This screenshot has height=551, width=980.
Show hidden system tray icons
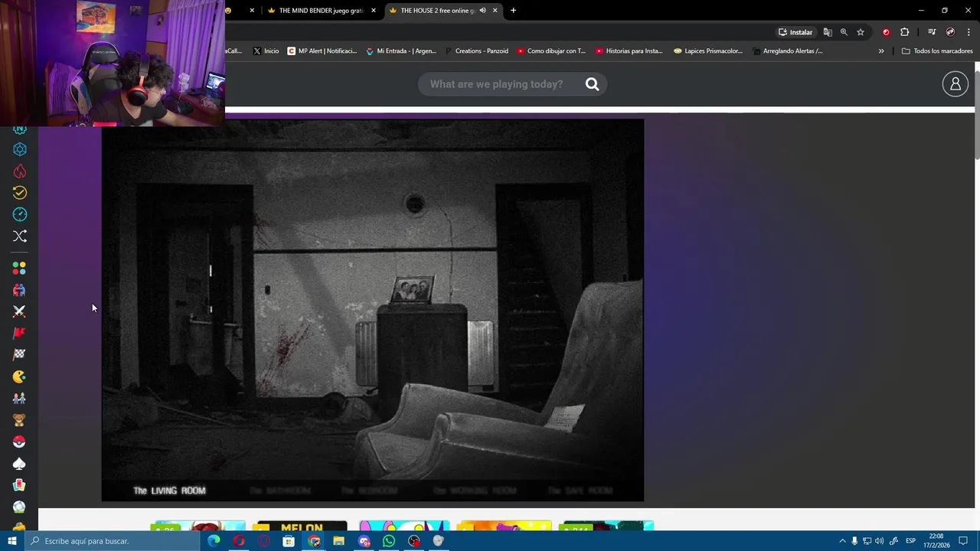[842, 541]
